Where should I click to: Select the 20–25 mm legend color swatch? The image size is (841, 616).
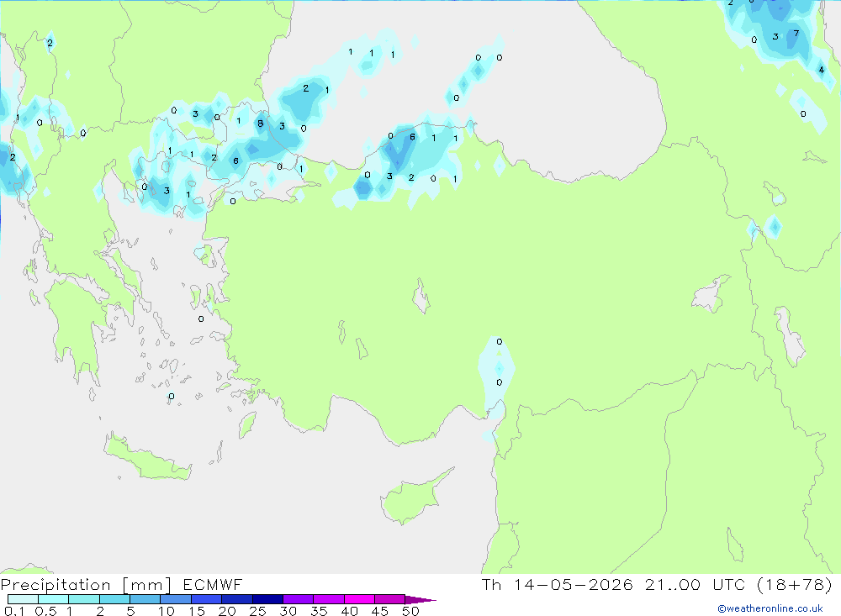pyautogui.click(x=236, y=599)
